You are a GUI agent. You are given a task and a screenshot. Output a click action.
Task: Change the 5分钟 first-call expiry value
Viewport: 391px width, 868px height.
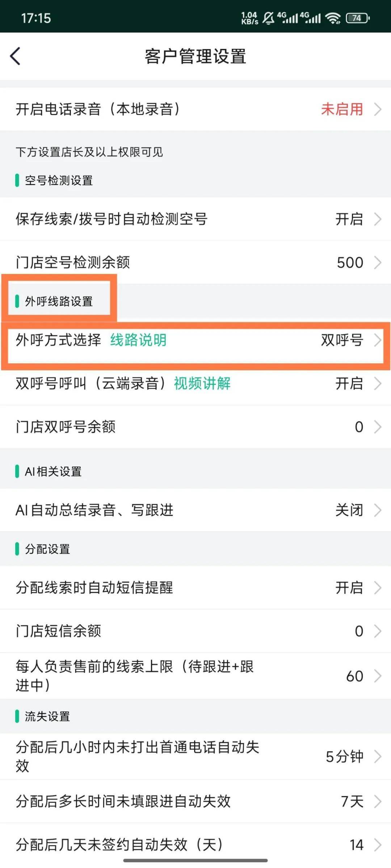pyautogui.click(x=344, y=757)
